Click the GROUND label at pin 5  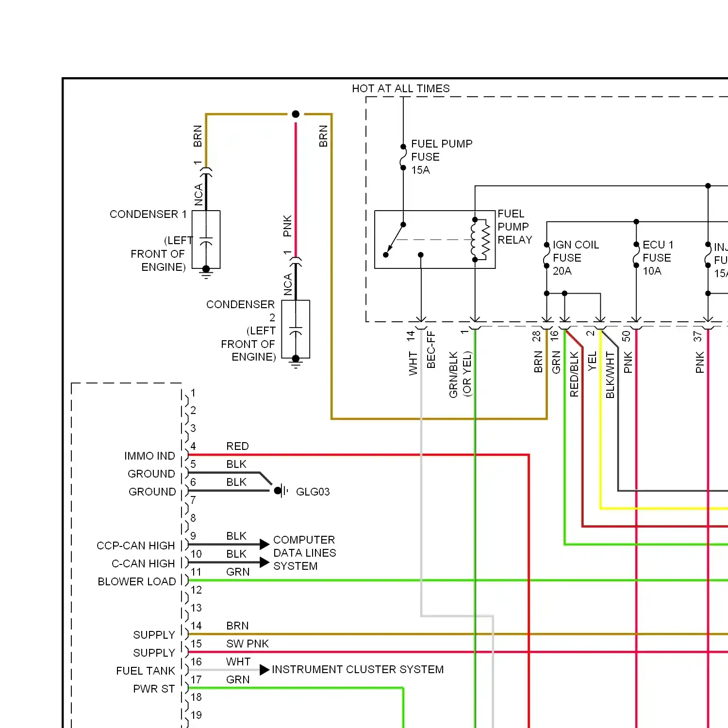click(x=151, y=474)
